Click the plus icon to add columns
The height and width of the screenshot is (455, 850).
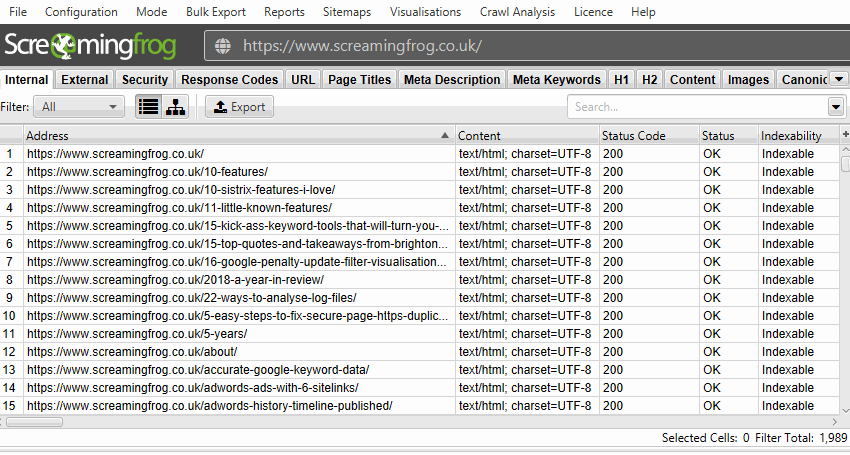(x=845, y=135)
